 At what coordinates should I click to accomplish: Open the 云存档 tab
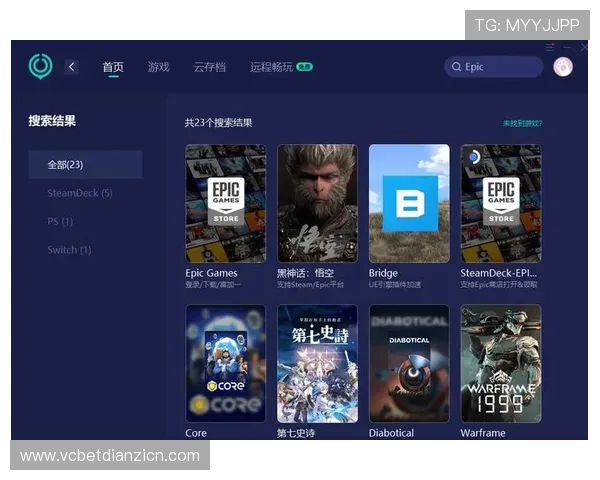[x=209, y=67]
